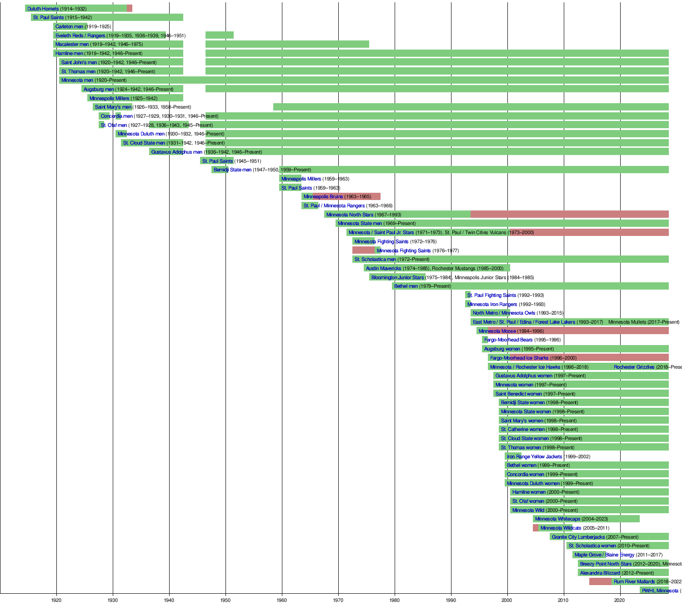Follow the Minnesota women link
The image size is (682, 616).
pos(514,385)
